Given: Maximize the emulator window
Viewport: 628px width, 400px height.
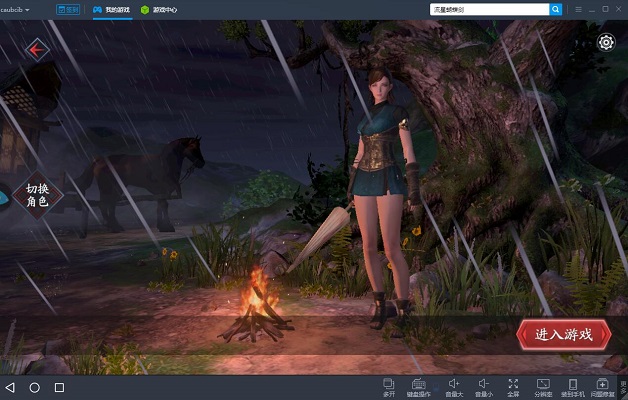Looking at the screenshot, I should [605, 9].
